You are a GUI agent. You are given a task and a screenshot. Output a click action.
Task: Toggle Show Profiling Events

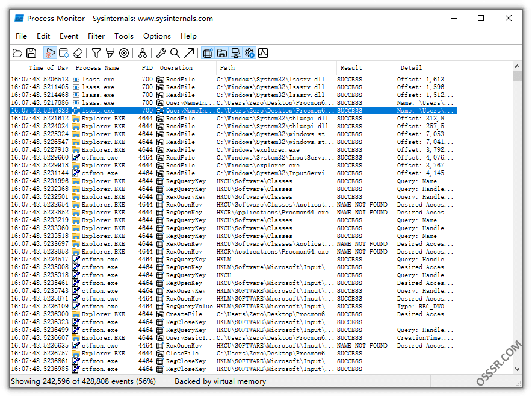click(263, 53)
